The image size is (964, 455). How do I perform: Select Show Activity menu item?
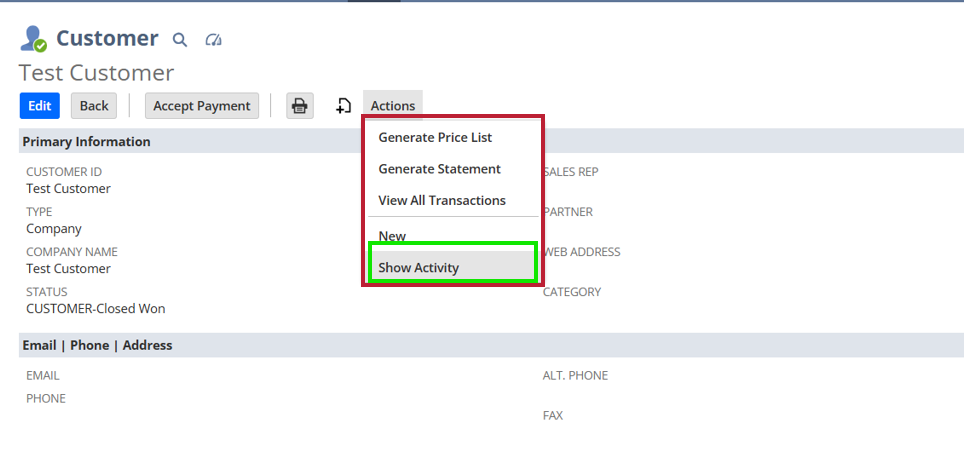tap(418, 268)
